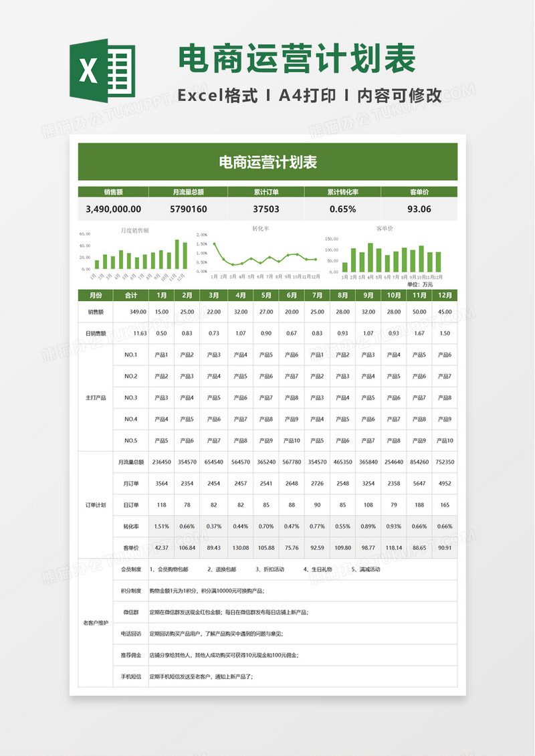Click the 微信群 row label
Screen dimensions: 535x756
131,612
